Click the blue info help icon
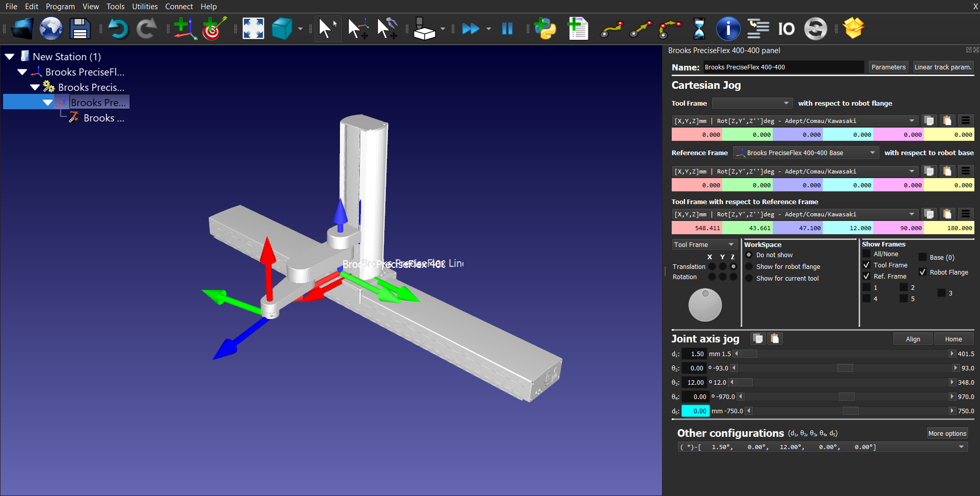The height and width of the screenshot is (496, 980). [x=728, y=29]
